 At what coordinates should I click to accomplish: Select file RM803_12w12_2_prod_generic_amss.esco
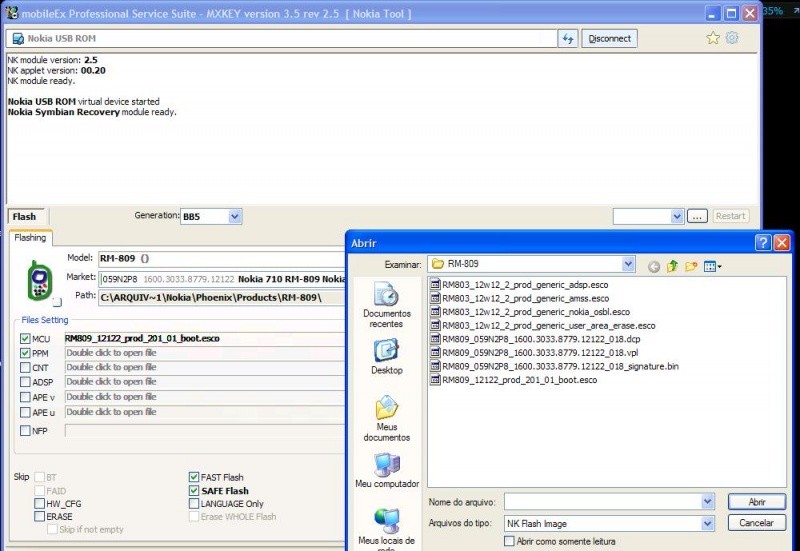pos(520,298)
